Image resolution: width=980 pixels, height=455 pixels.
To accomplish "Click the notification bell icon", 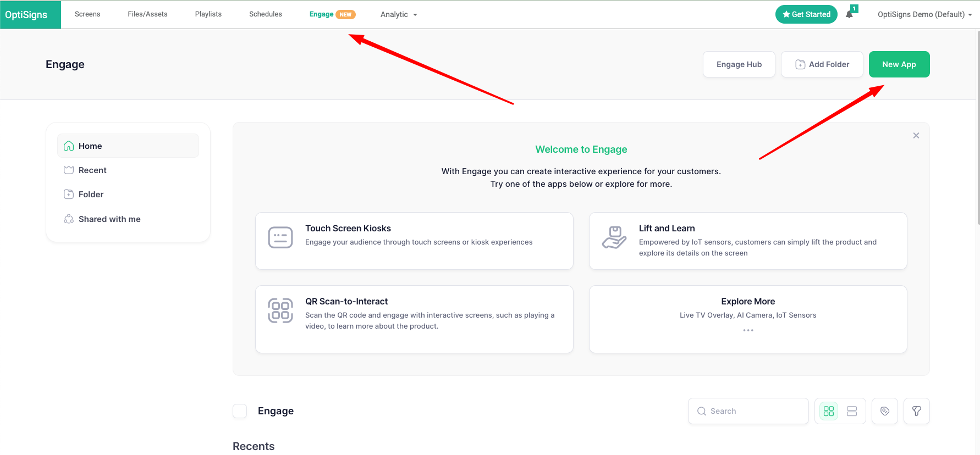I will coord(849,15).
